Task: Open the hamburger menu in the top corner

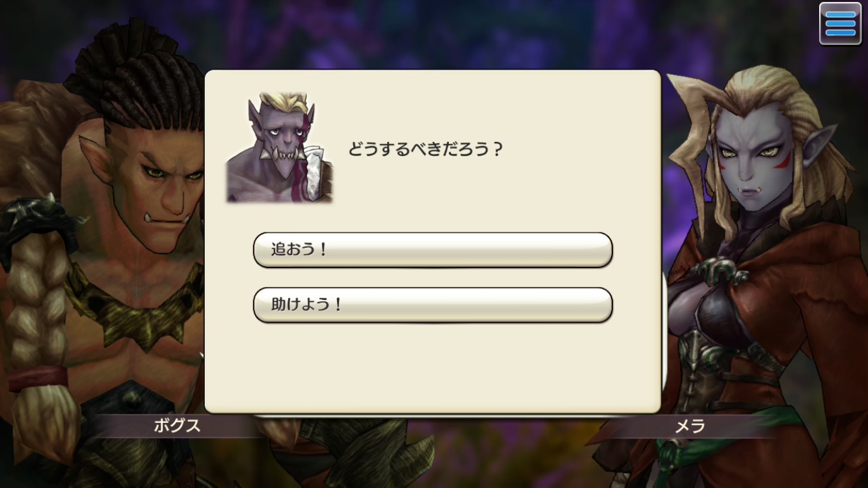Action: click(840, 23)
